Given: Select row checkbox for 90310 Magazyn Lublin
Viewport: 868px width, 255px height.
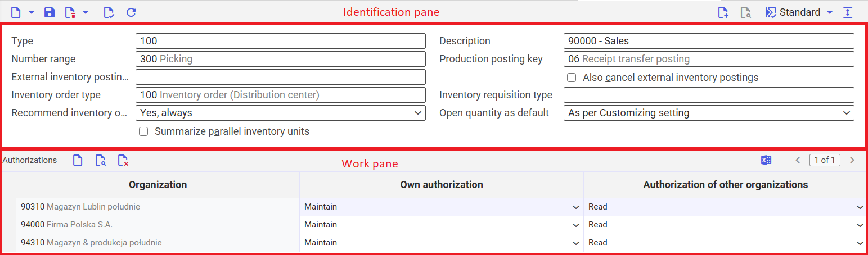Looking at the screenshot, I should click(9, 207).
